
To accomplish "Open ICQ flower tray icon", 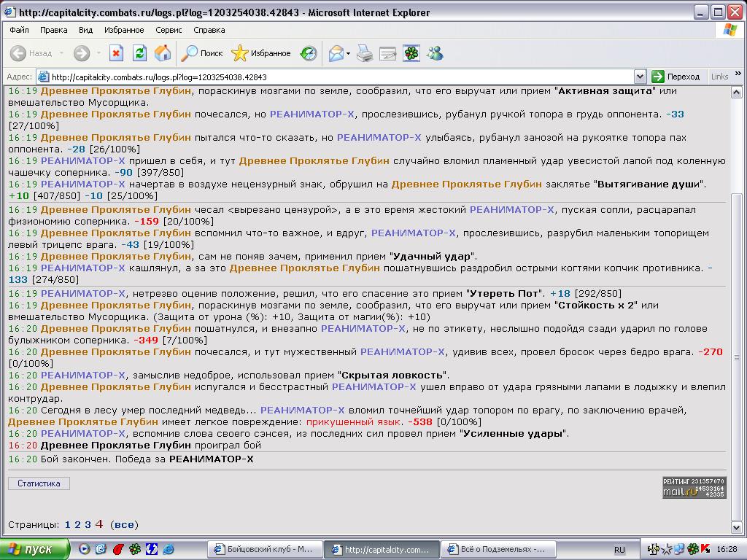I will click(693, 549).
